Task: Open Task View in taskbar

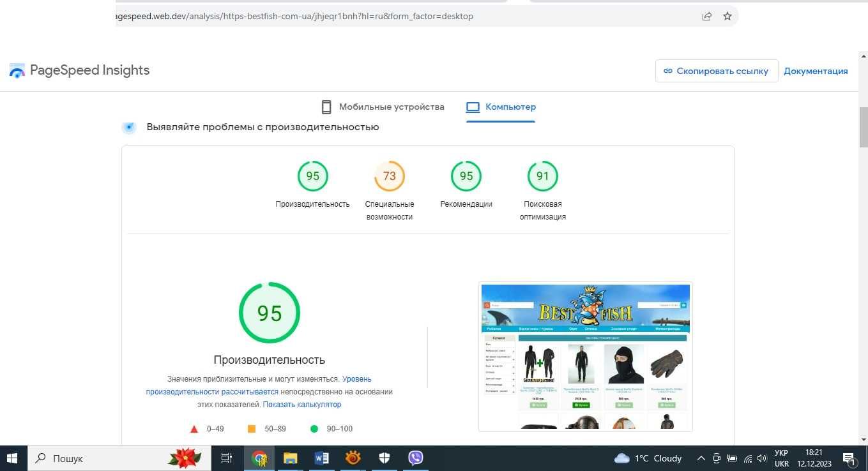Action: (x=226, y=458)
